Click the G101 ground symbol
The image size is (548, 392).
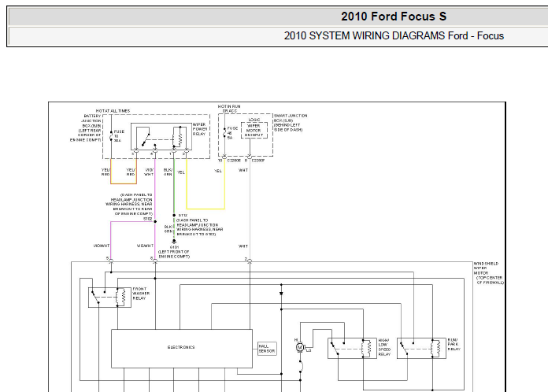pos(174,242)
